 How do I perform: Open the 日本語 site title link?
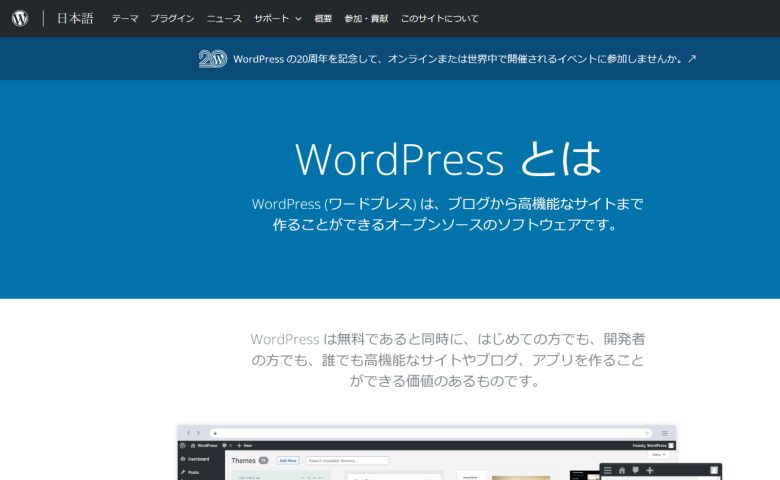coord(75,18)
